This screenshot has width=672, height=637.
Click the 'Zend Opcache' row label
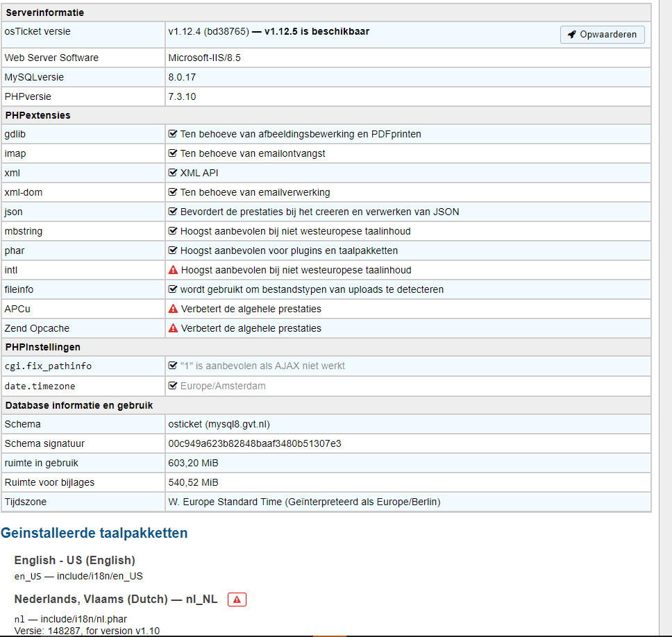(37, 328)
